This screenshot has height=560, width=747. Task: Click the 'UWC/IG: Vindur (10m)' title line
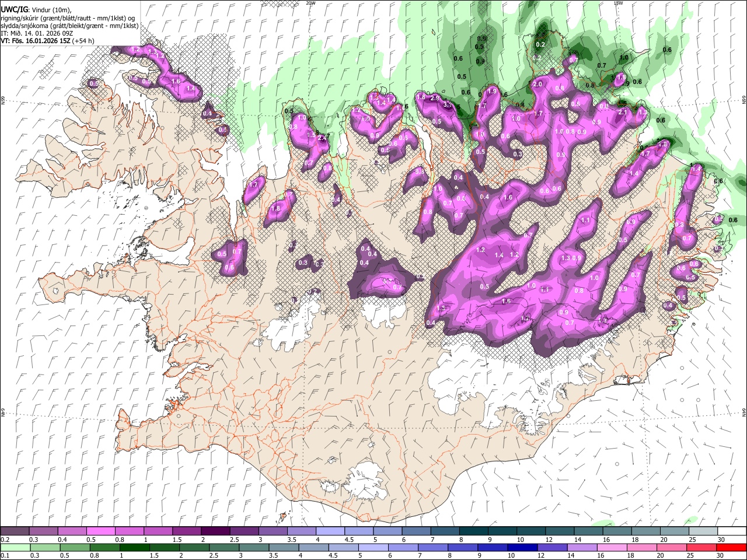(36, 9)
